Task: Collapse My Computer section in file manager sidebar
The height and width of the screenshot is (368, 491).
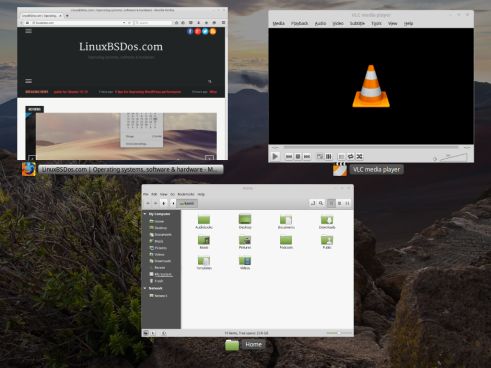Action: pos(145,214)
